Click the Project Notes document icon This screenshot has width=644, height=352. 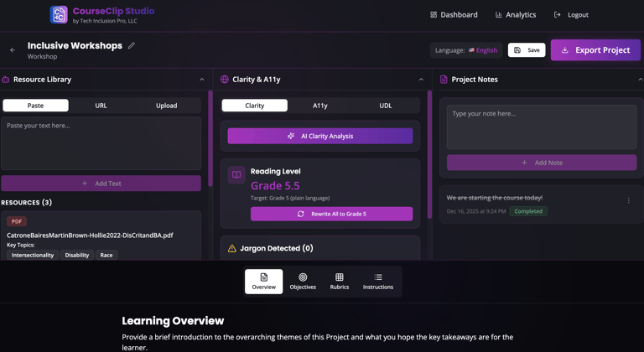click(444, 80)
